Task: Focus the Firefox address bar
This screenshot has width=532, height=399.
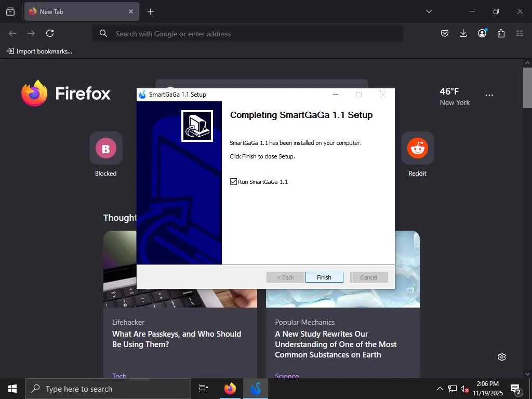Action: click(248, 34)
